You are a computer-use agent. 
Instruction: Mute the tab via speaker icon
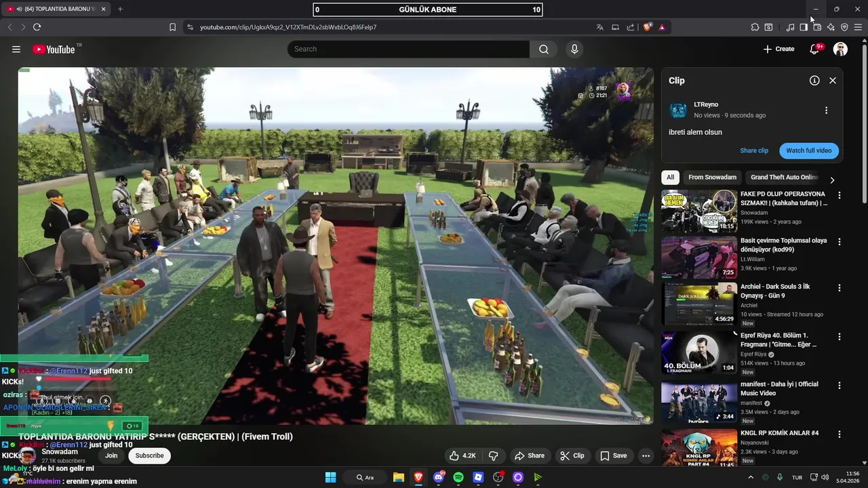[x=18, y=9]
